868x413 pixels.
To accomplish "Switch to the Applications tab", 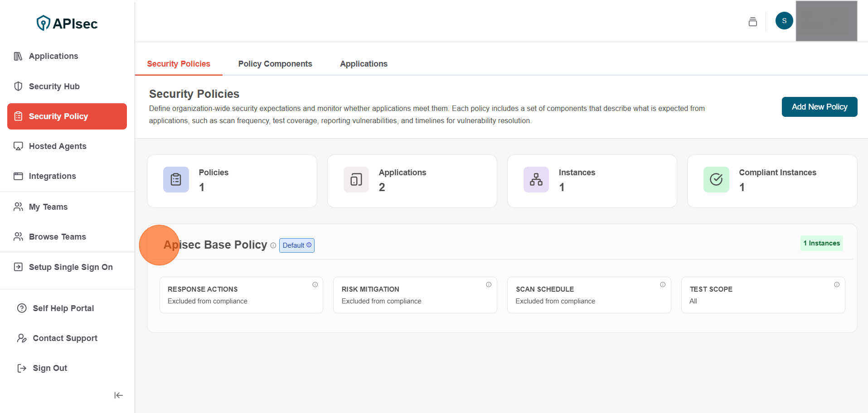I will (364, 64).
